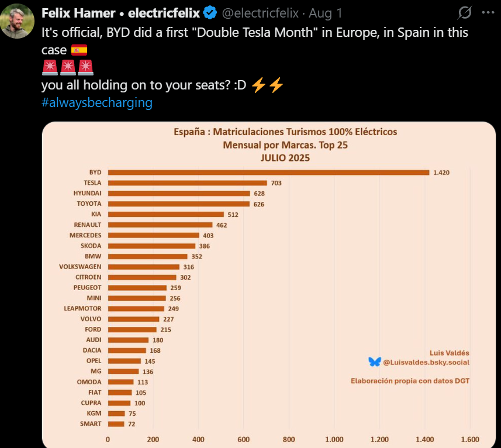Click the first lightning bolt emoji
The width and height of the screenshot is (501, 448).
point(258,85)
